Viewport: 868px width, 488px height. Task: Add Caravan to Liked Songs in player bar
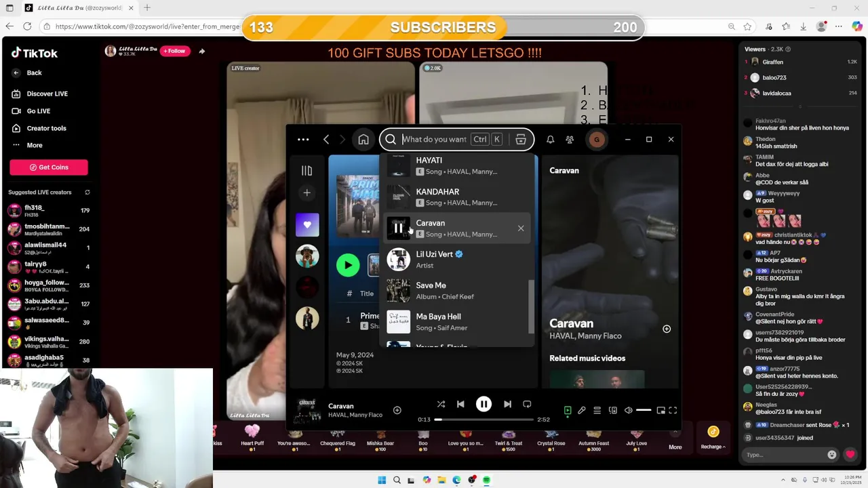coord(397,410)
